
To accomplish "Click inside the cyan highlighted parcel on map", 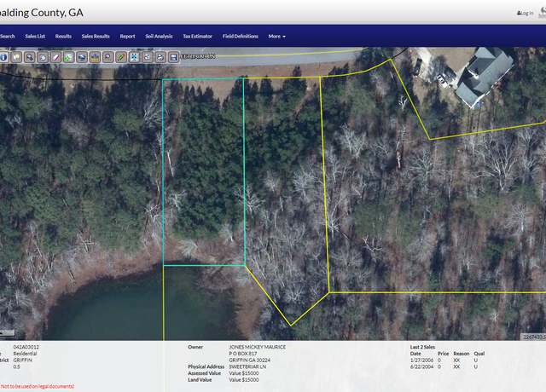I will pyautogui.click(x=204, y=172).
